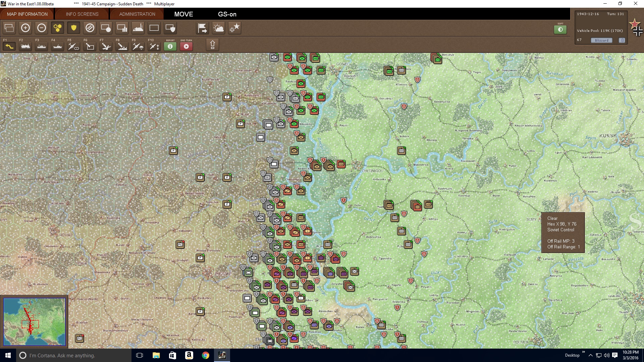Click the MOVE mode label
Image resolution: width=644 pixels, height=362 pixels.
(183, 14)
